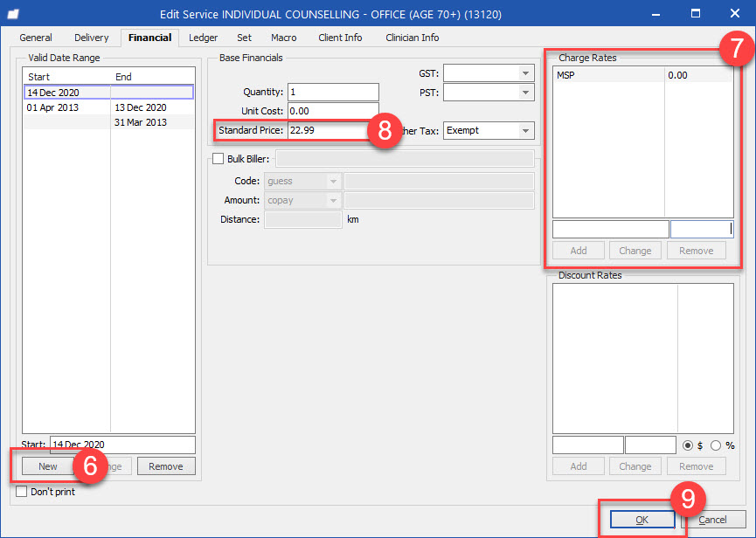The image size is (756, 538).
Task: Enable the Bulk Biller checkbox
Action: tap(218, 158)
